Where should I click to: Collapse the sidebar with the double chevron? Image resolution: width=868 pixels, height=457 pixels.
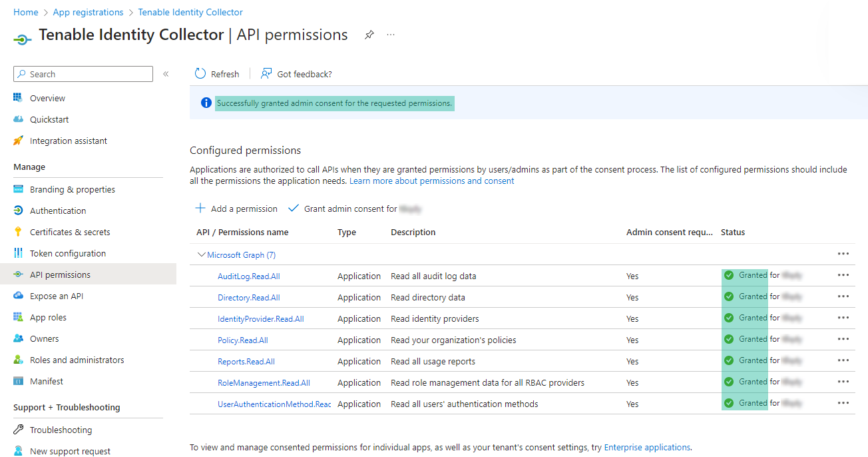(166, 74)
